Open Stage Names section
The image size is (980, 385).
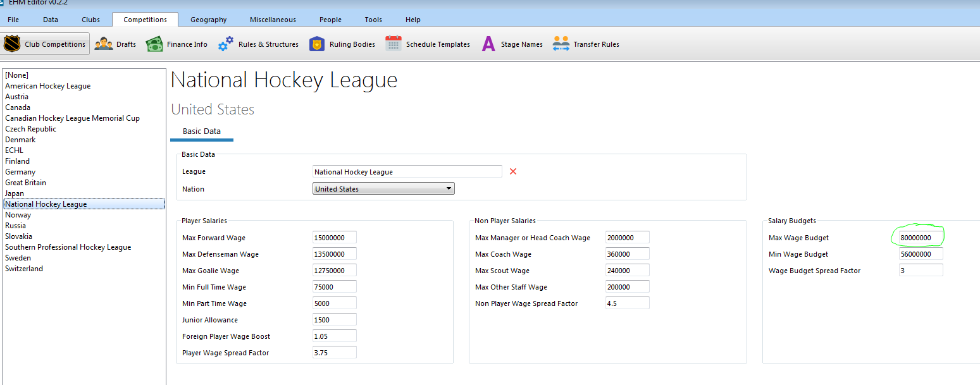click(x=512, y=44)
